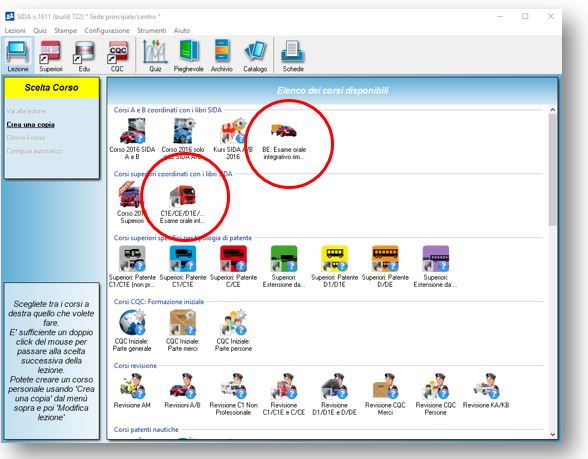Open the Configurazione menu
The image size is (588, 459).
[x=107, y=30]
